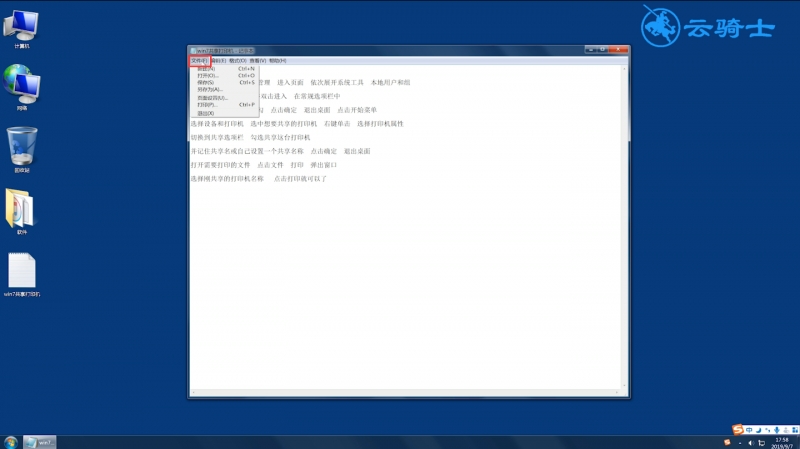Select the win7共享打印机 text file icon
800x449 pixels.
click(x=22, y=275)
